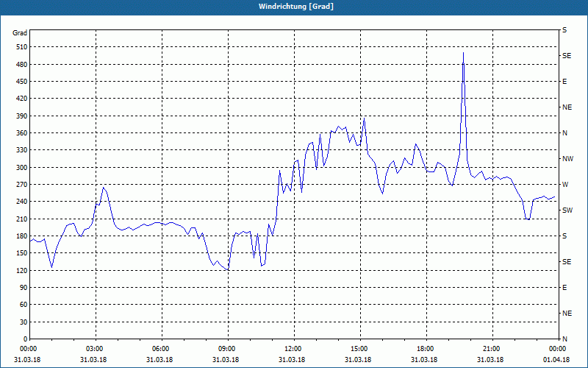The width and height of the screenshot is (588, 368).
Task: Click the 330 y-axis value
Action: point(22,150)
